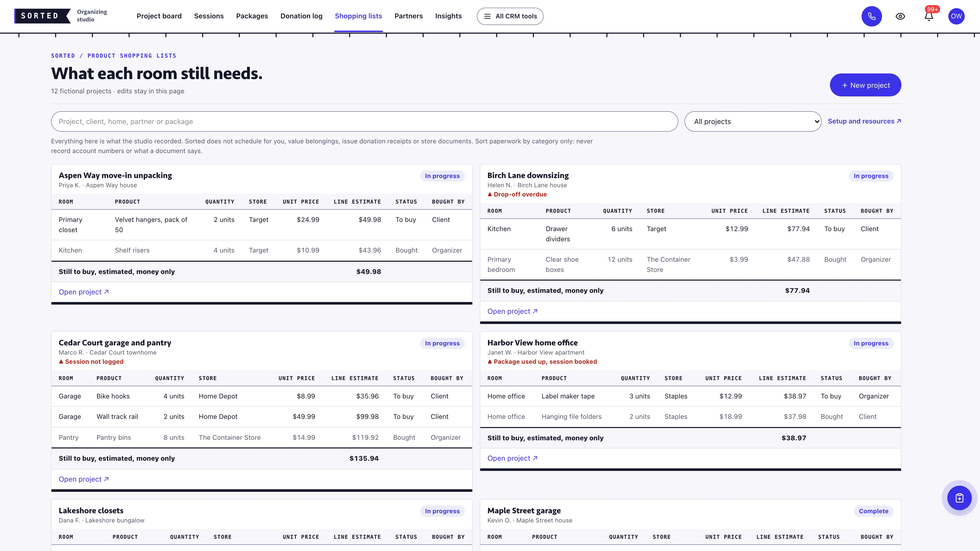This screenshot has height=551, width=980.
Task: Go to Project board tab
Action: coord(159,16)
